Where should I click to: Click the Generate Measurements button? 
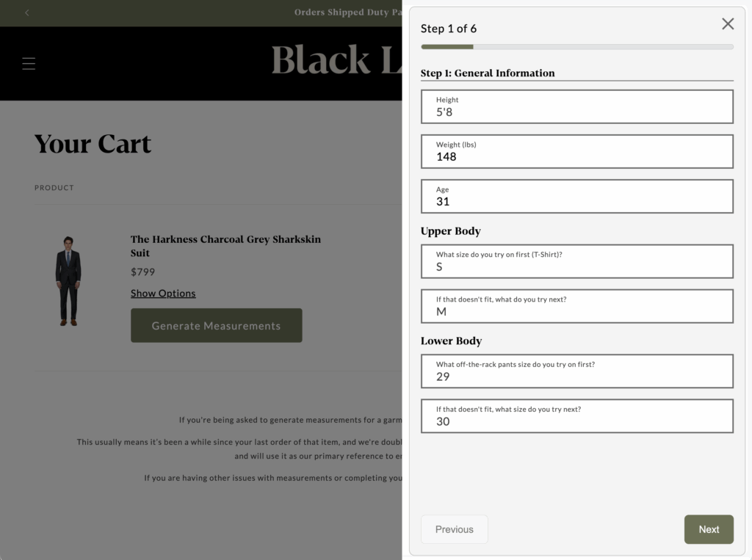pyautogui.click(x=216, y=325)
